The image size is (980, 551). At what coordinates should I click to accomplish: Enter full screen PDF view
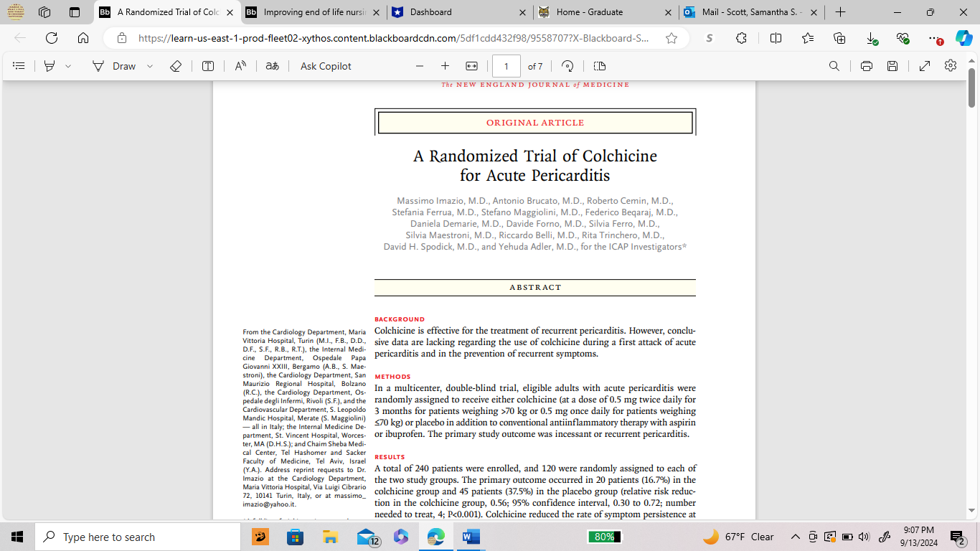[925, 66]
